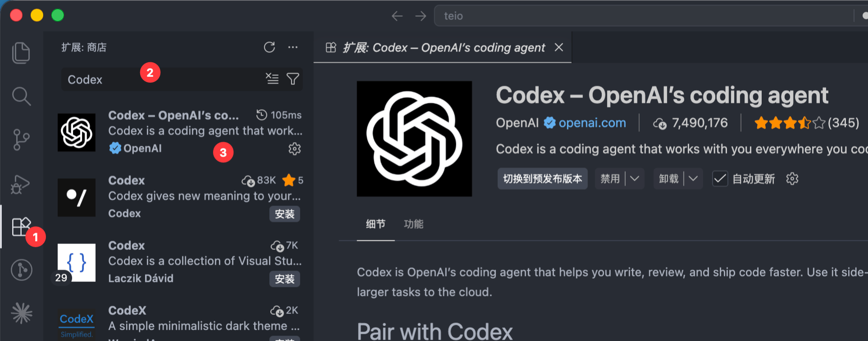Click the OpenAI logo in extension list
868x341 pixels.
tap(77, 133)
